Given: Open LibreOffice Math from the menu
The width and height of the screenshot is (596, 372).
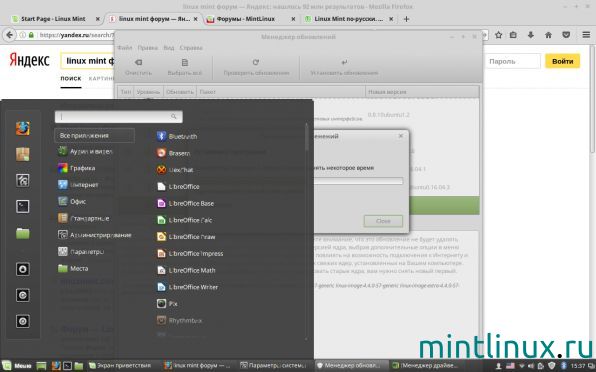Looking at the screenshot, I should (x=186, y=270).
